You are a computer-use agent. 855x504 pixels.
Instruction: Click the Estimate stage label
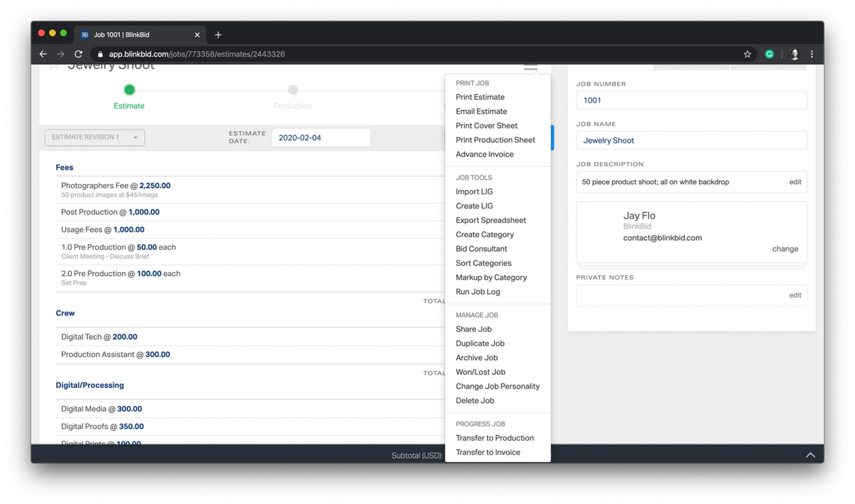[x=129, y=106]
